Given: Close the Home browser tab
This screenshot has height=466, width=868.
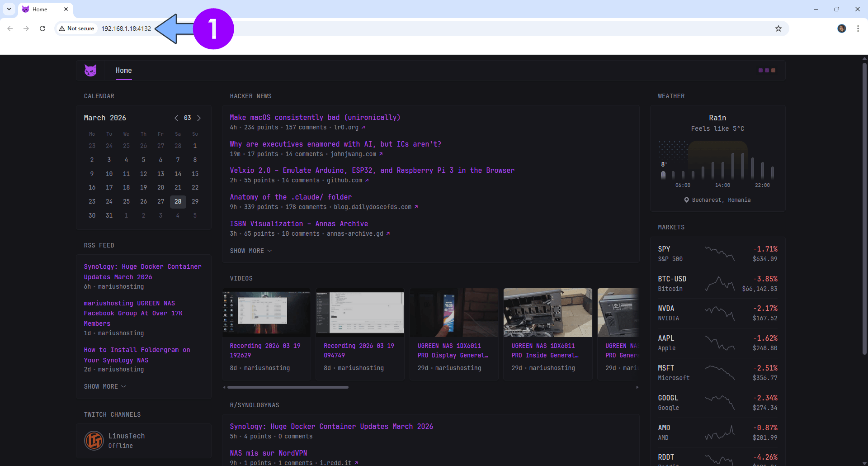Looking at the screenshot, I should [66, 9].
